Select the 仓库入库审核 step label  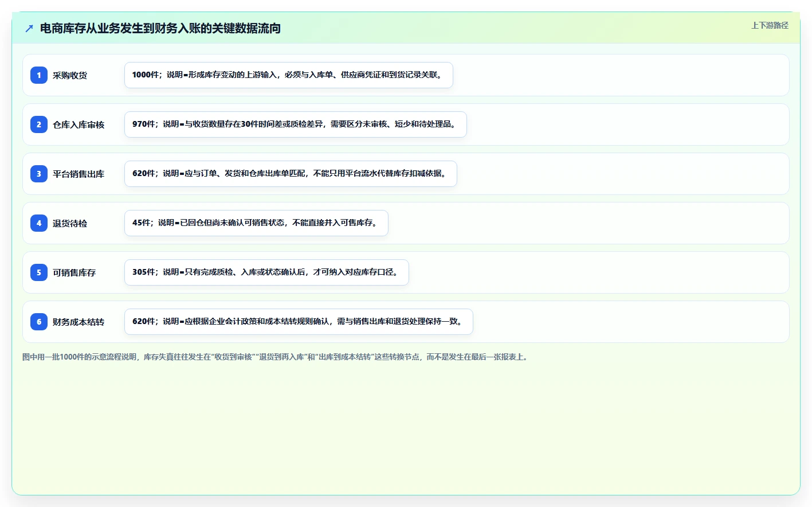79,124
